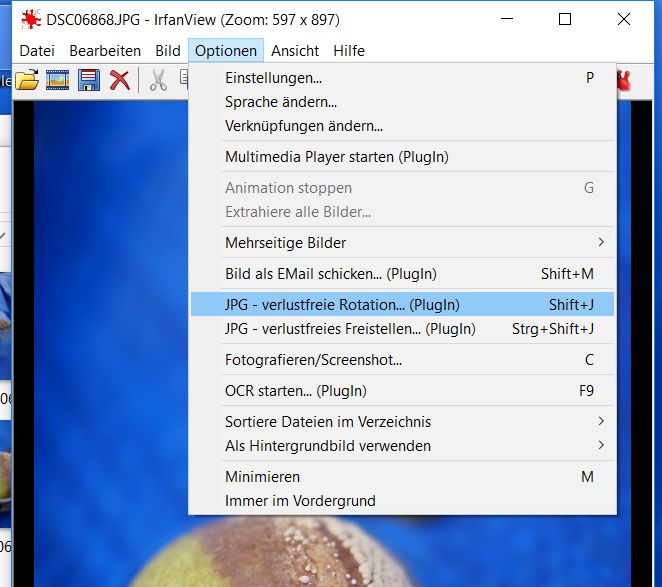The height and width of the screenshot is (587, 662).
Task: Choose Fotografieren/Screenshot... entry
Action: coord(402,360)
